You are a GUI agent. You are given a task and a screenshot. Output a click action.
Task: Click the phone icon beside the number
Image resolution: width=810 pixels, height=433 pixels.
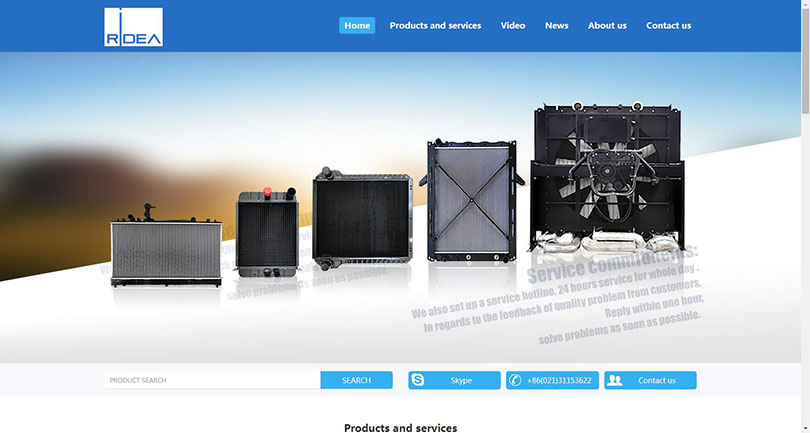[x=515, y=380]
